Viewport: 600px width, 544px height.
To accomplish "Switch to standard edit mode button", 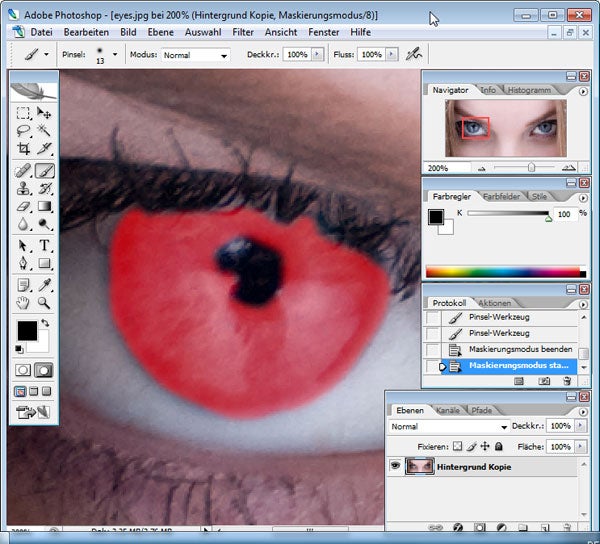I will [x=23, y=370].
